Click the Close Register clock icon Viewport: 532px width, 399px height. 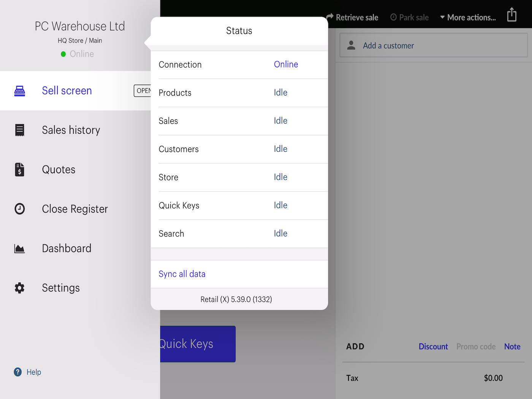pos(19,209)
